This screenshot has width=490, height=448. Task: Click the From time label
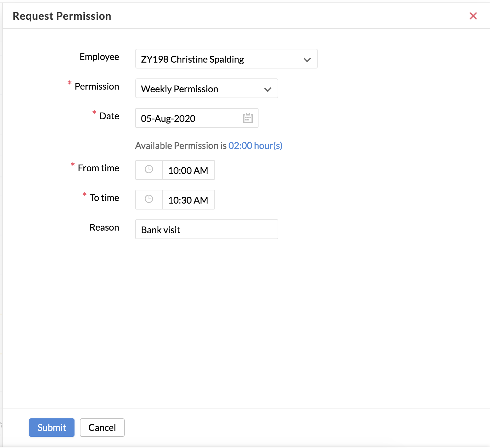pos(98,168)
